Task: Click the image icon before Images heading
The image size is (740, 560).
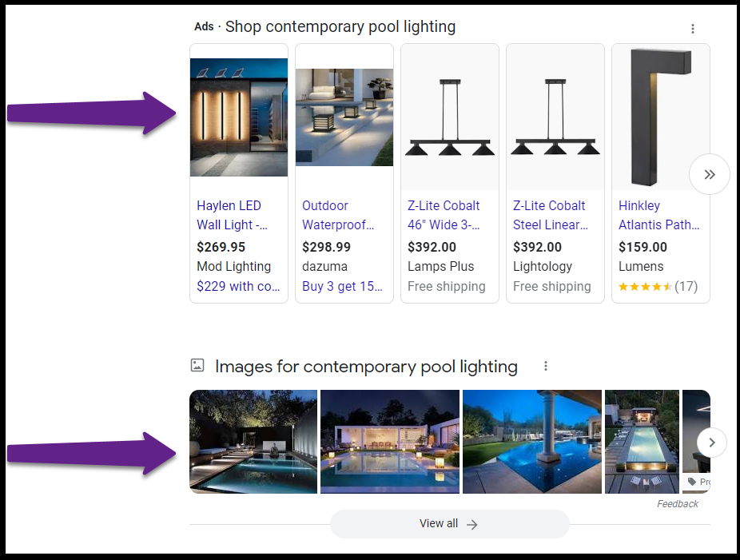Action: pos(197,365)
